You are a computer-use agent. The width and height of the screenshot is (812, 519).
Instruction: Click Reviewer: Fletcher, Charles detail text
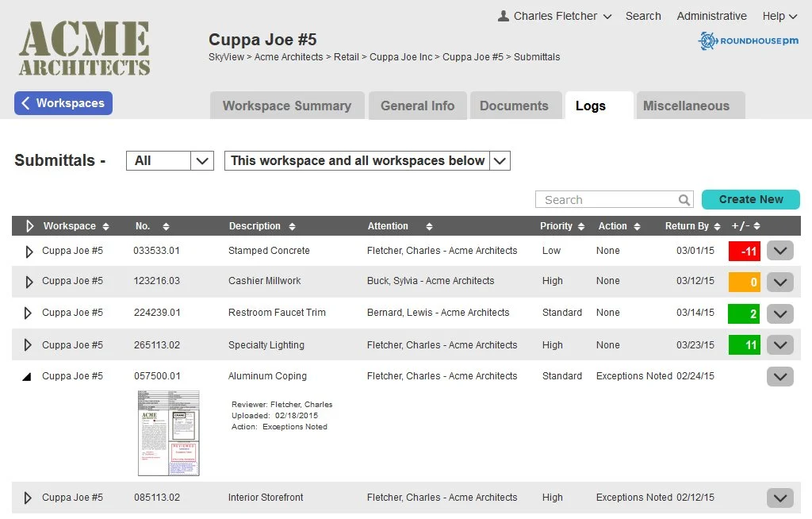click(x=282, y=405)
